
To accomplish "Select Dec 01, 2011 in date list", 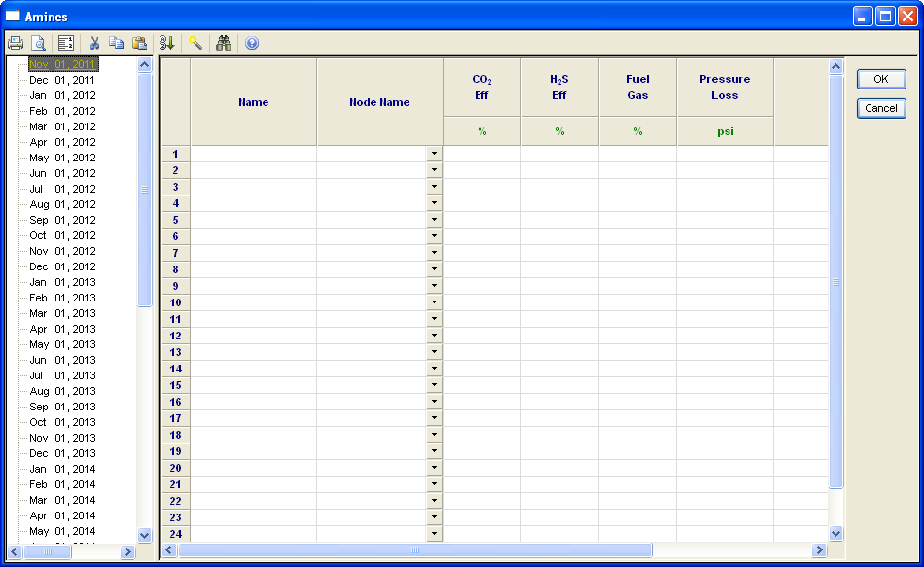I will [x=62, y=80].
